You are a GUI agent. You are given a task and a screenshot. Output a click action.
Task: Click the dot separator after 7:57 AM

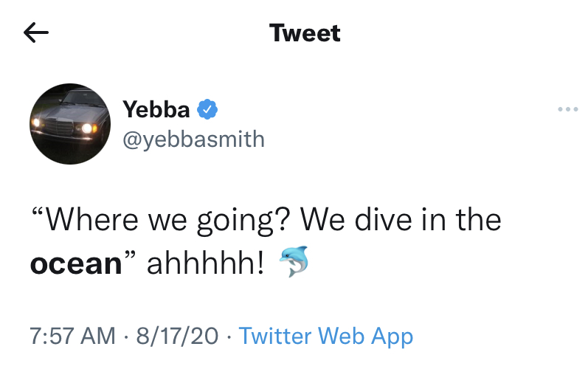click(125, 337)
